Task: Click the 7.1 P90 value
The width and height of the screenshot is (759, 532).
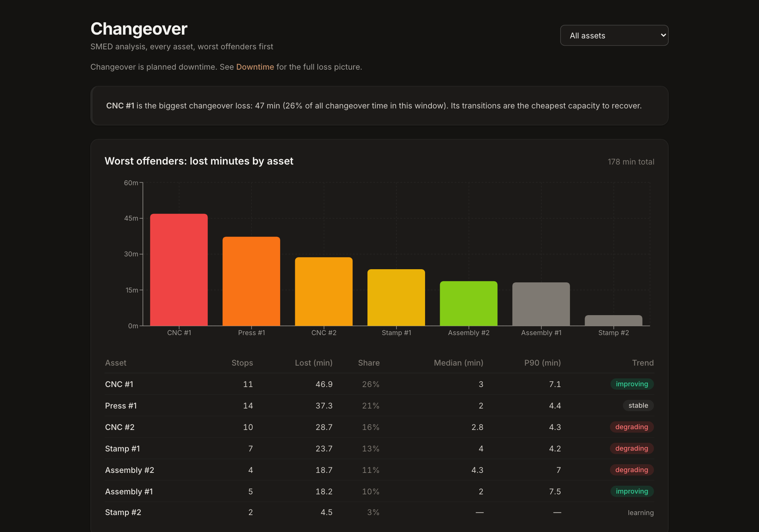Action: (x=555, y=384)
